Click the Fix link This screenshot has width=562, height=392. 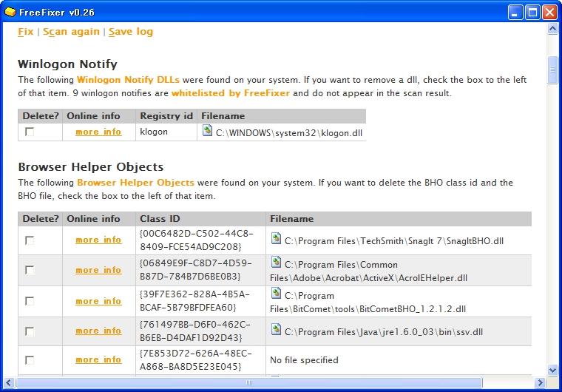coord(25,32)
